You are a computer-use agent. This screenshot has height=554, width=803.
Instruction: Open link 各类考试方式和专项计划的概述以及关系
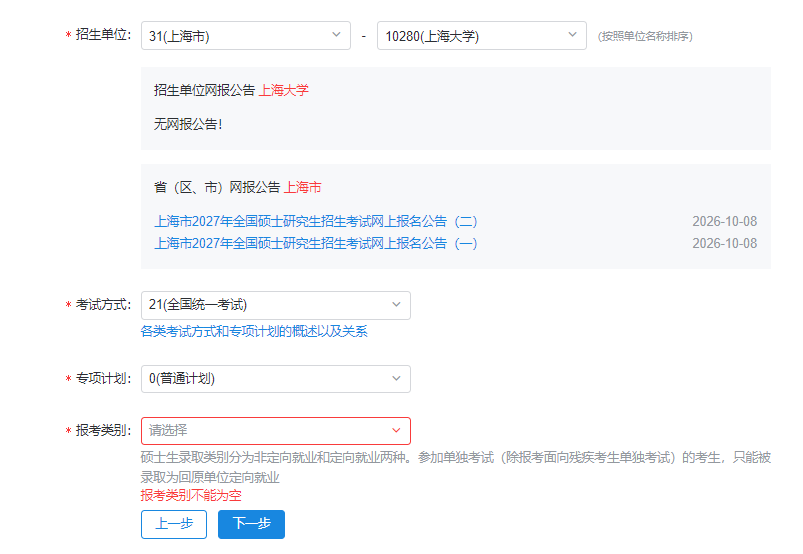[x=254, y=331]
